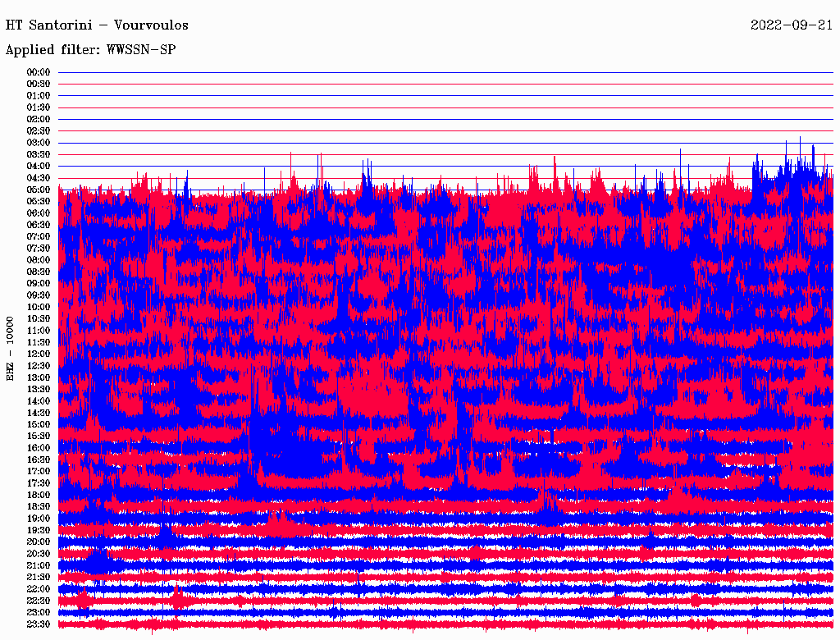Select the 13:00 time label
Viewport: 840px width, 640px height.
click(39, 378)
